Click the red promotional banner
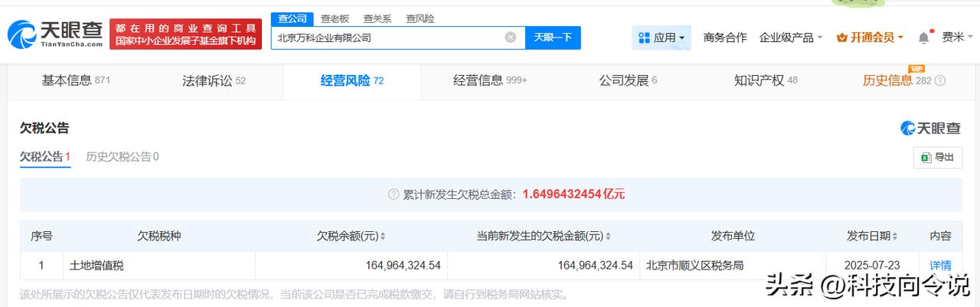980x307 pixels. (x=185, y=34)
